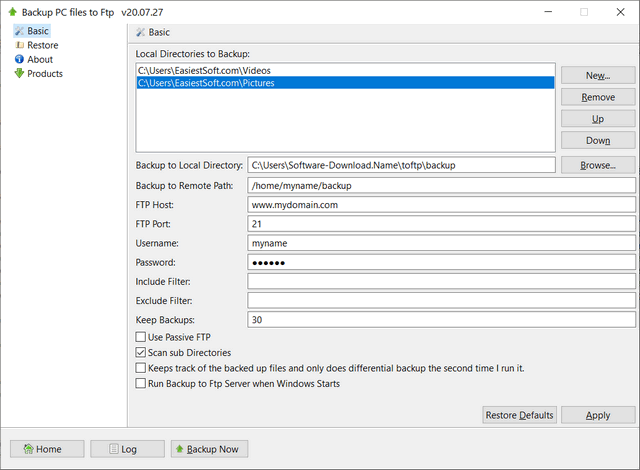Click the Backup to Local Directory field
This screenshot has width=640, height=470.
[x=401, y=165]
